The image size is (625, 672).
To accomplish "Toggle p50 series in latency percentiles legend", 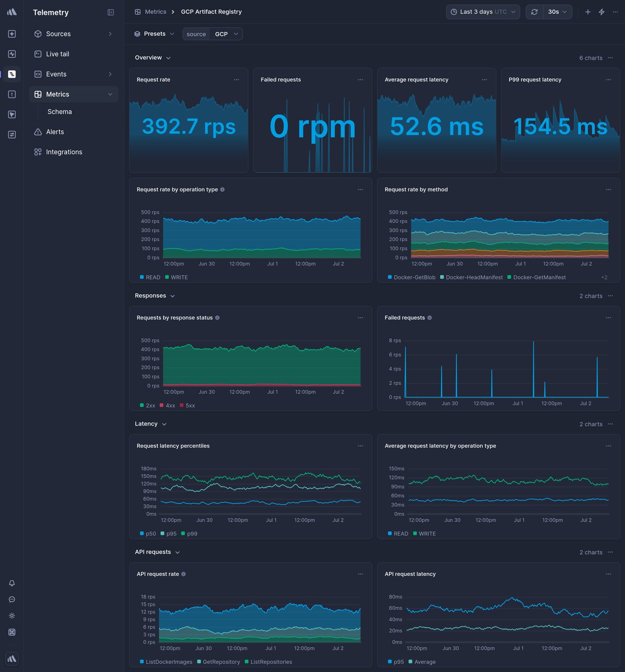I will click(x=148, y=534).
